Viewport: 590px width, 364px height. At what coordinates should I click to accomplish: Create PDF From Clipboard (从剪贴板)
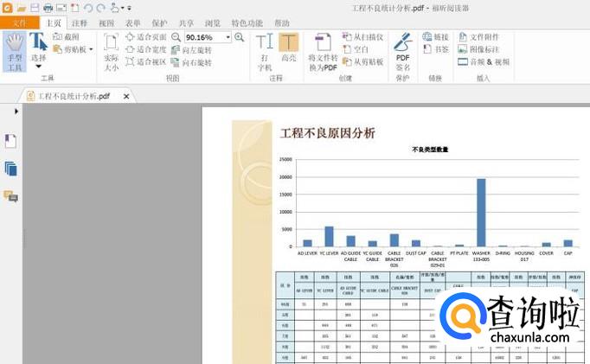tap(362, 61)
